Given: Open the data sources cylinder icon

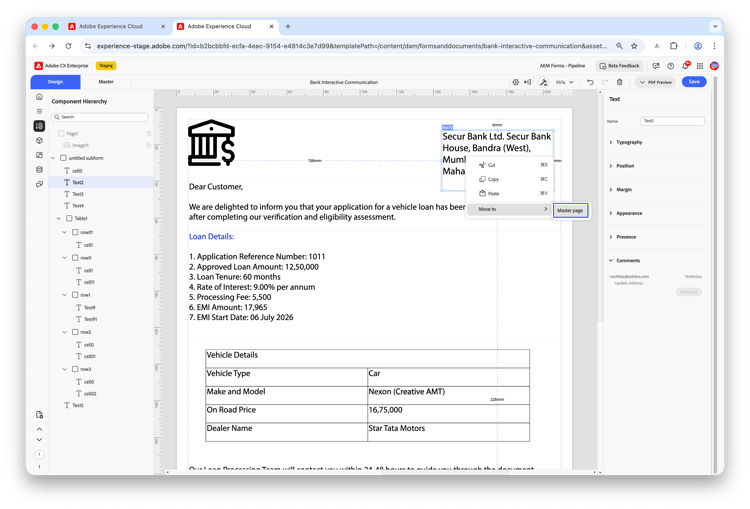Looking at the screenshot, I should tap(39, 169).
